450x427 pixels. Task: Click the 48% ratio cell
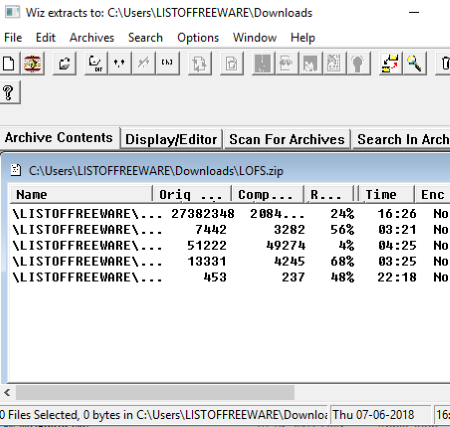pyautogui.click(x=342, y=277)
